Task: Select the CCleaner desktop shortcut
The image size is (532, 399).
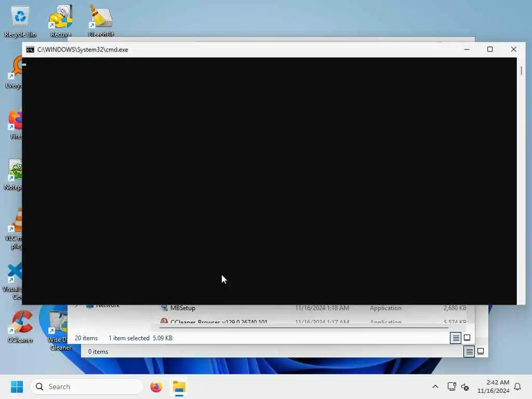Action: tap(20, 326)
